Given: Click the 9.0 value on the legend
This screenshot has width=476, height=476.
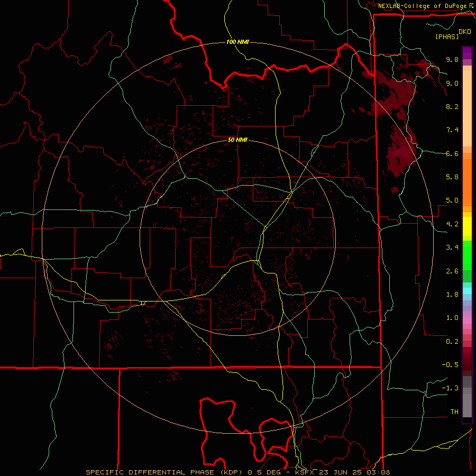Looking at the screenshot, I should point(452,83).
